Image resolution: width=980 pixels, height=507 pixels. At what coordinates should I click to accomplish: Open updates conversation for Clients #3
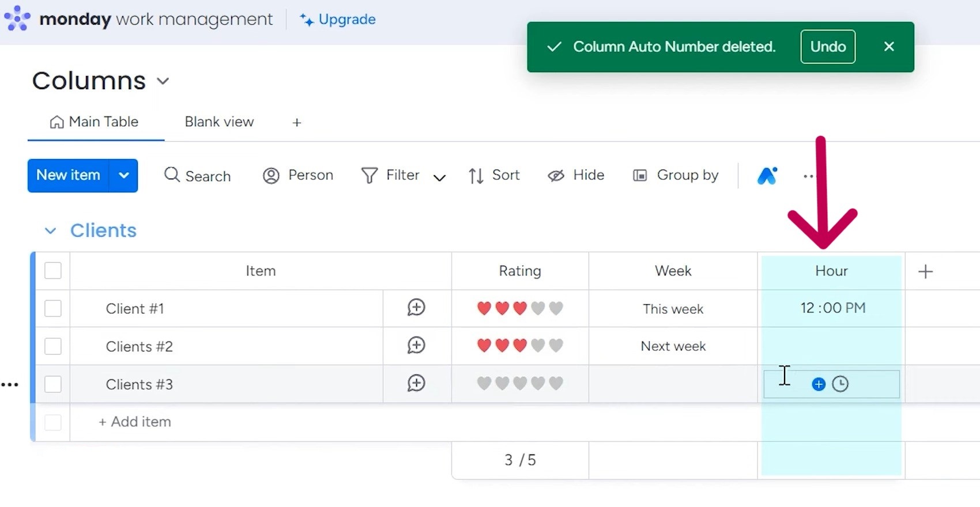(416, 384)
